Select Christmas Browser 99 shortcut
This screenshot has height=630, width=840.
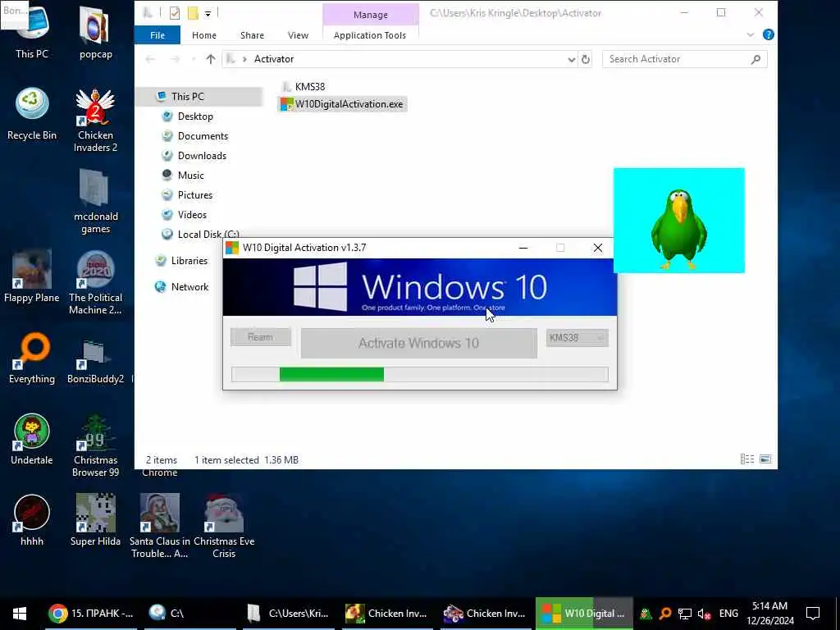click(95, 445)
